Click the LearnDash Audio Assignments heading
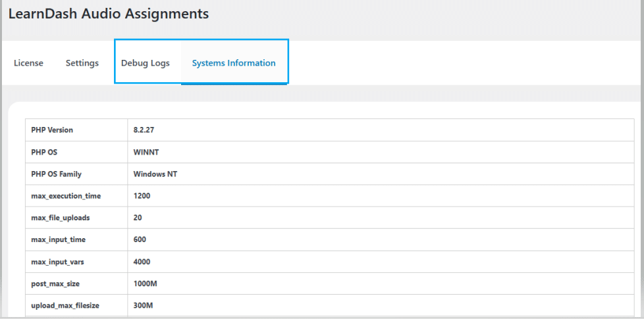 click(x=109, y=14)
